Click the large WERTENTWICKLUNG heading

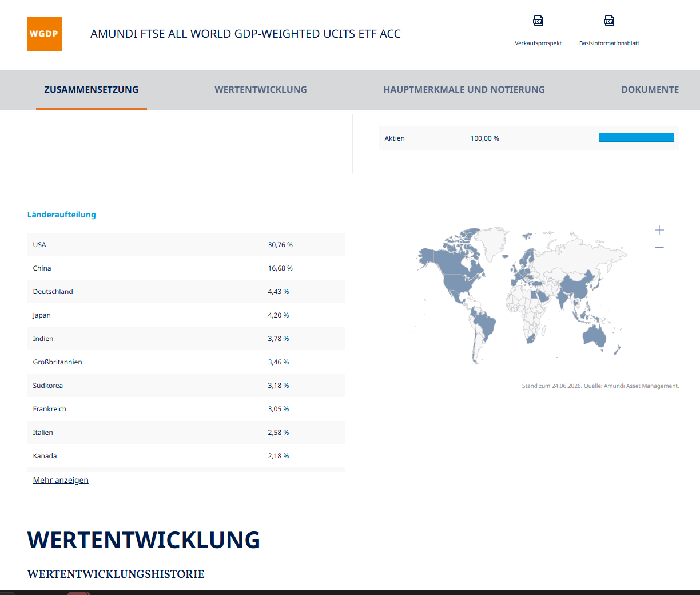click(x=144, y=540)
